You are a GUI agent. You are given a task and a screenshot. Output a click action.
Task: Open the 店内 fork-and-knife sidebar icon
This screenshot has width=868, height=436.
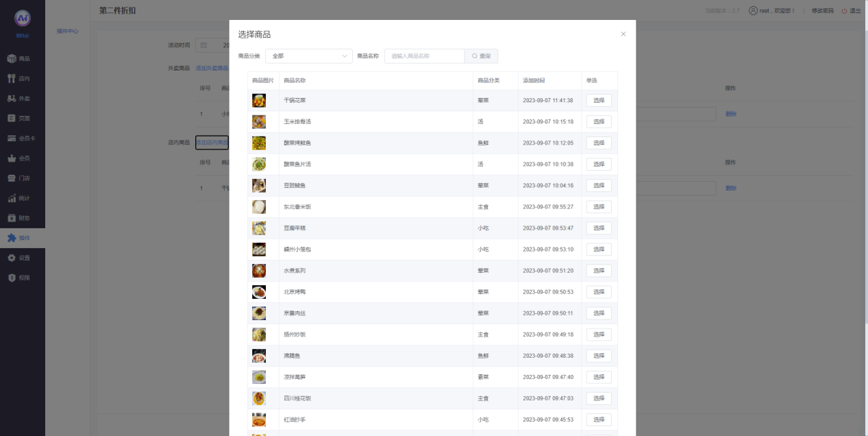pyautogui.click(x=12, y=79)
